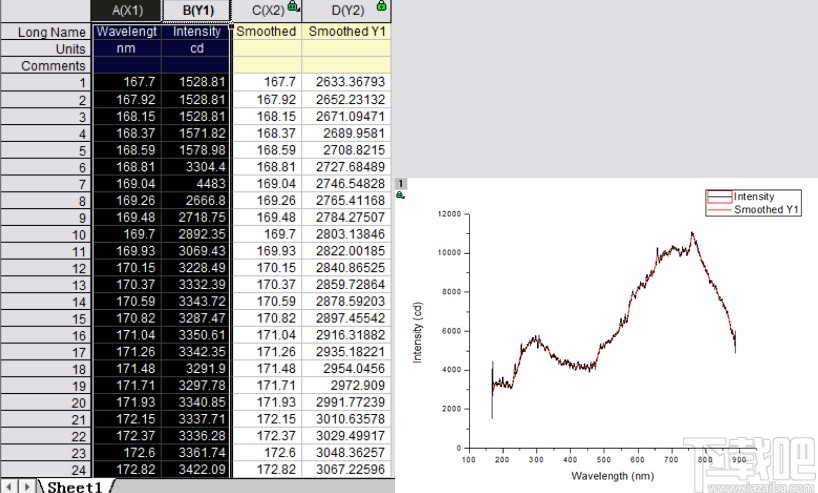
Task: Click the Long Name row header
Action: tap(46, 32)
